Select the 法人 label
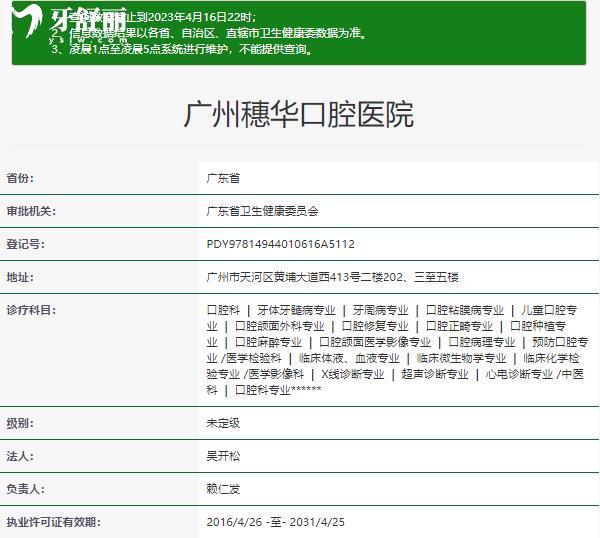 click(x=20, y=456)
